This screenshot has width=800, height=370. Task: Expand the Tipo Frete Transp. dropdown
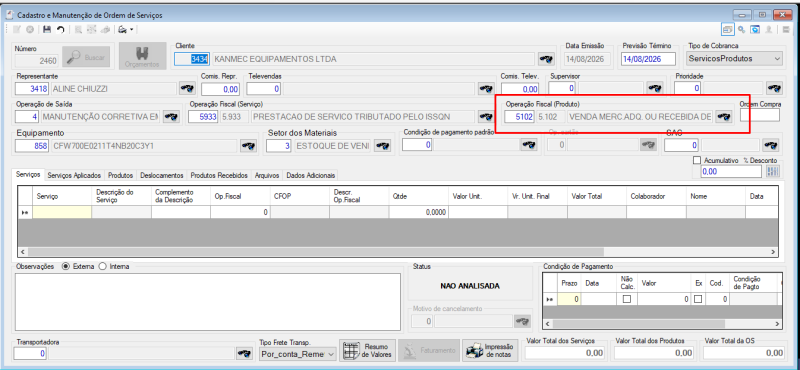331,354
